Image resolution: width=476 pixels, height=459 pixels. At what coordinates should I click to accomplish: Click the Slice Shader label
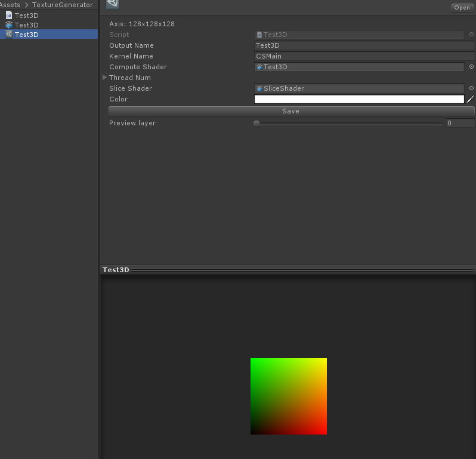pos(131,88)
